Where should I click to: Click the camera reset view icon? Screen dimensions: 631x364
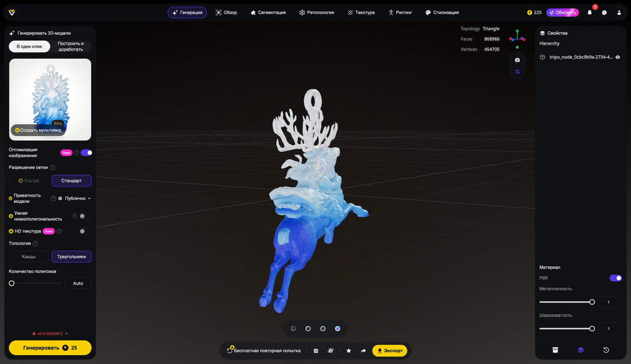coord(518,60)
